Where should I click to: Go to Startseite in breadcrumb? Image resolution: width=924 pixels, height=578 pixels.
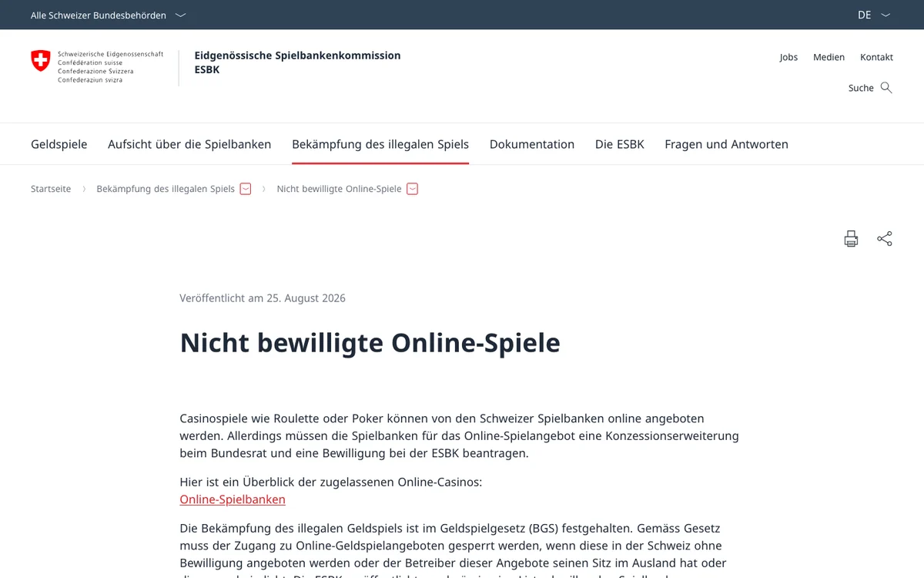click(51, 189)
